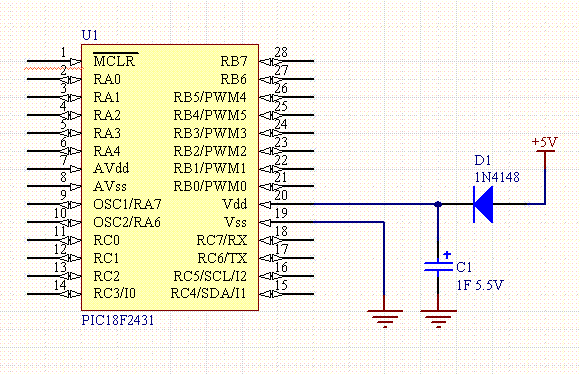Image resolution: width=580 pixels, height=374 pixels.
Task: Click the RC6/TX pin 17 line
Action: click(286, 258)
